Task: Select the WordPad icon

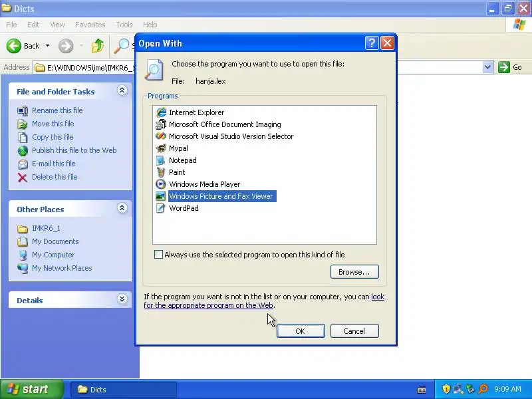Action: click(x=161, y=208)
